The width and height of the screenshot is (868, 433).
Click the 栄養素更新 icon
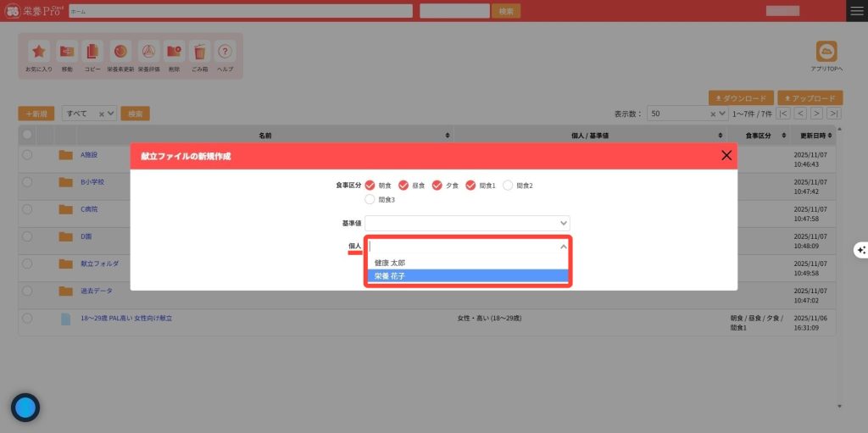pyautogui.click(x=120, y=51)
